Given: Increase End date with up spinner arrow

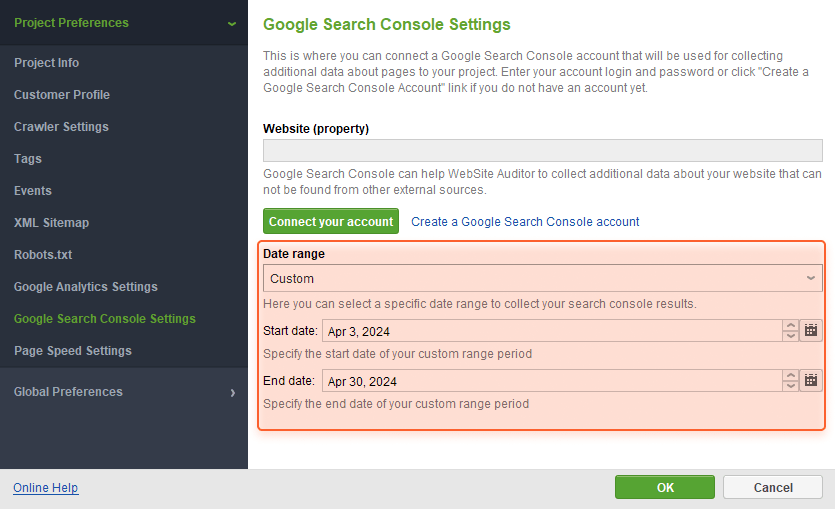Looking at the screenshot, I should 791,375.
